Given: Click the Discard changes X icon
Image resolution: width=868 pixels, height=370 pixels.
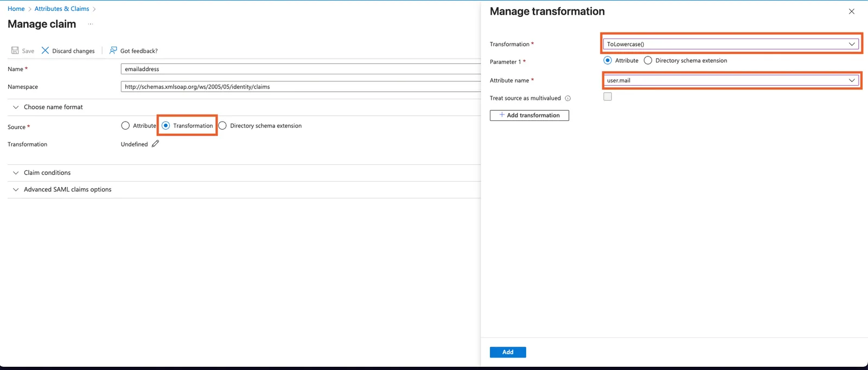Looking at the screenshot, I should [46, 50].
